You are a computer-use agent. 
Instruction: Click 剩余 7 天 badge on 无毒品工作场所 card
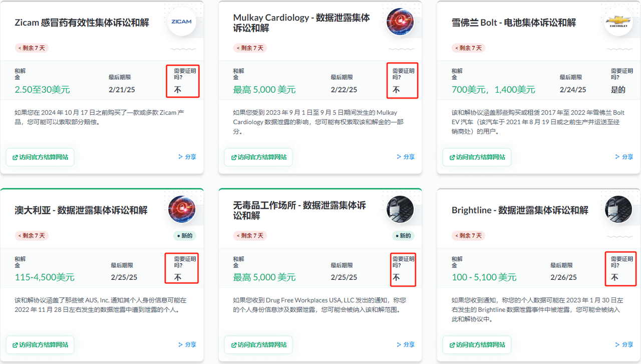pos(250,236)
